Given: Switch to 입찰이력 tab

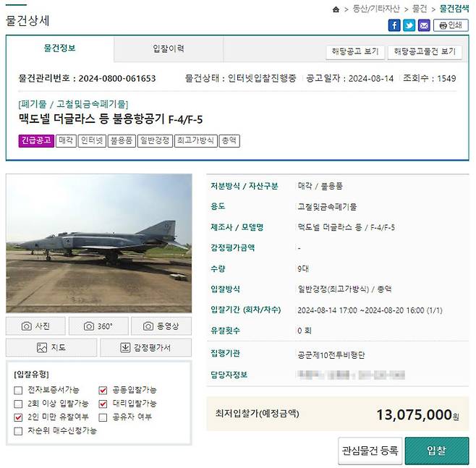Looking at the screenshot, I should coord(169,49).
